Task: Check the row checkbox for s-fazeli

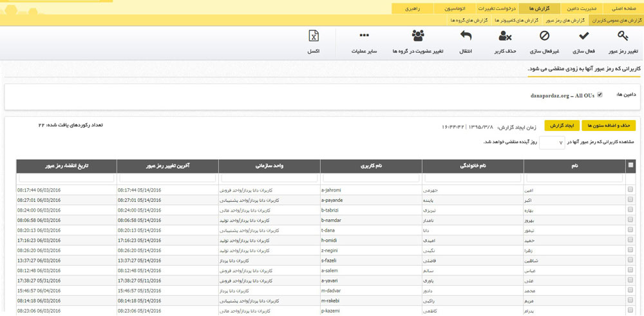Action: (630, 260)
